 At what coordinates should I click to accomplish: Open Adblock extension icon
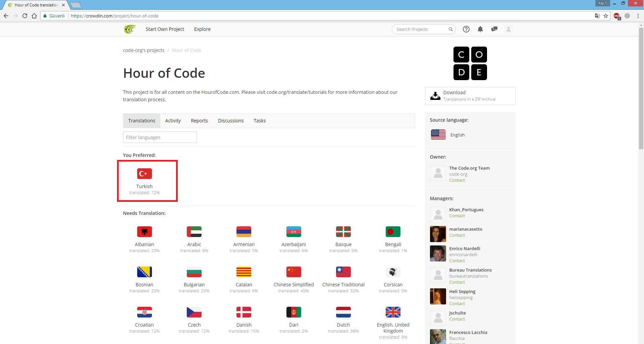[617, 16]
